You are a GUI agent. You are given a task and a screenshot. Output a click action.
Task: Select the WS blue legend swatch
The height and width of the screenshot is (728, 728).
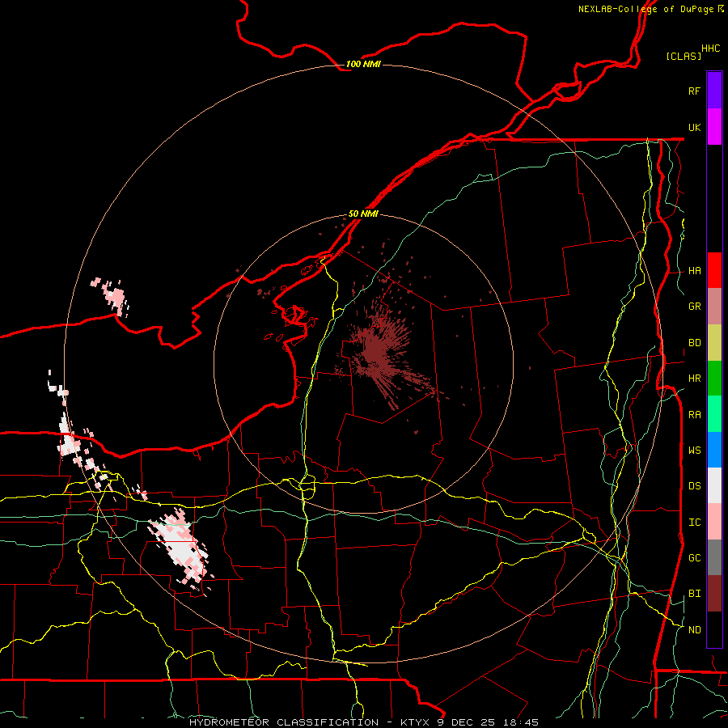click(714, 450)
